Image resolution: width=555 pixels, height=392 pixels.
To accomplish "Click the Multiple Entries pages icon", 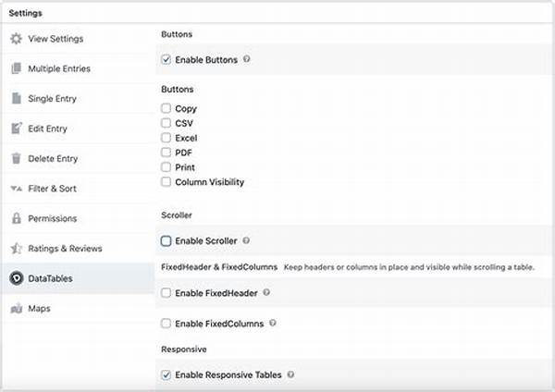I will [16, 68].
